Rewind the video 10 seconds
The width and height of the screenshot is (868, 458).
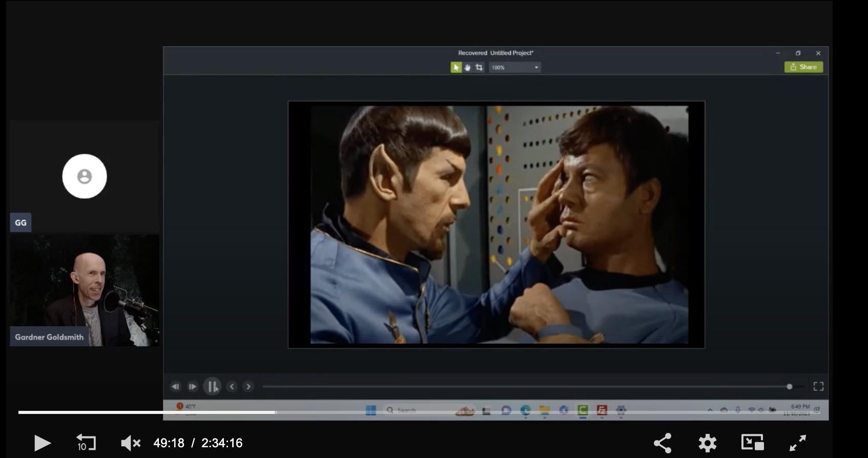click(86, 443)
